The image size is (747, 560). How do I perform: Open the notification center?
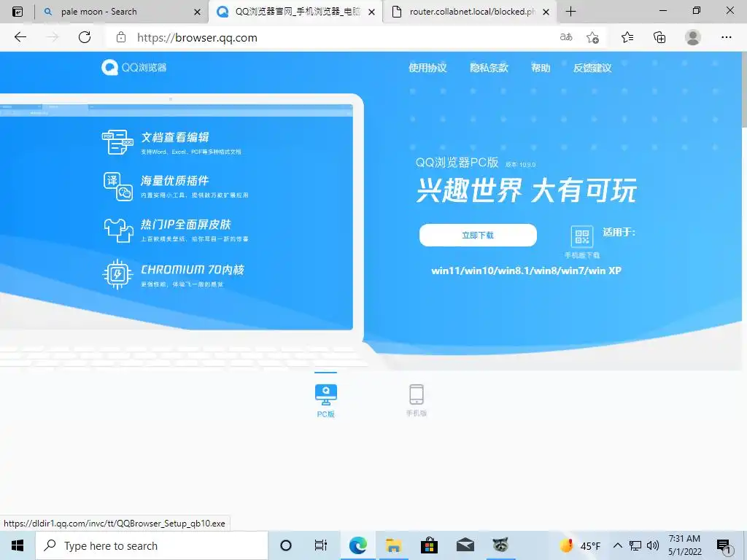(724, 546)
